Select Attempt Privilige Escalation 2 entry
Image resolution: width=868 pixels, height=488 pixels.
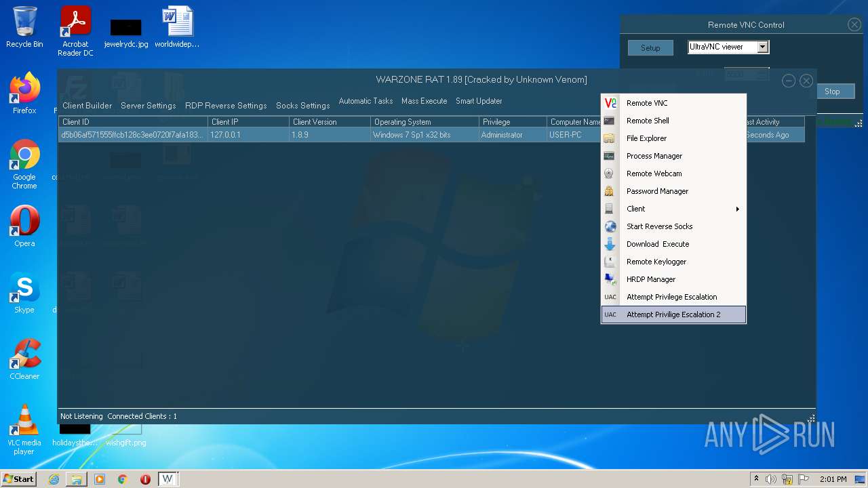[x=673, y=314]
